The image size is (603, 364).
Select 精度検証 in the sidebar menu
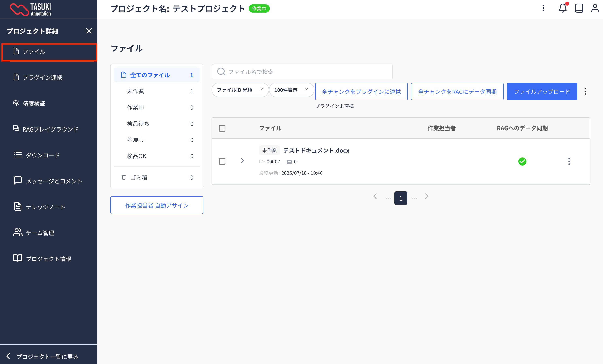pos(34,103)
